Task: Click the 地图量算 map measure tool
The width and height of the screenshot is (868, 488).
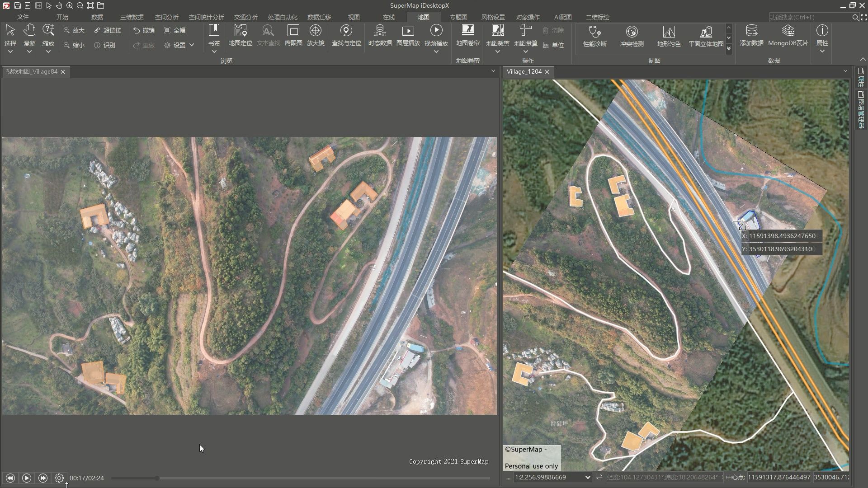Action: (x=526, y=35)
